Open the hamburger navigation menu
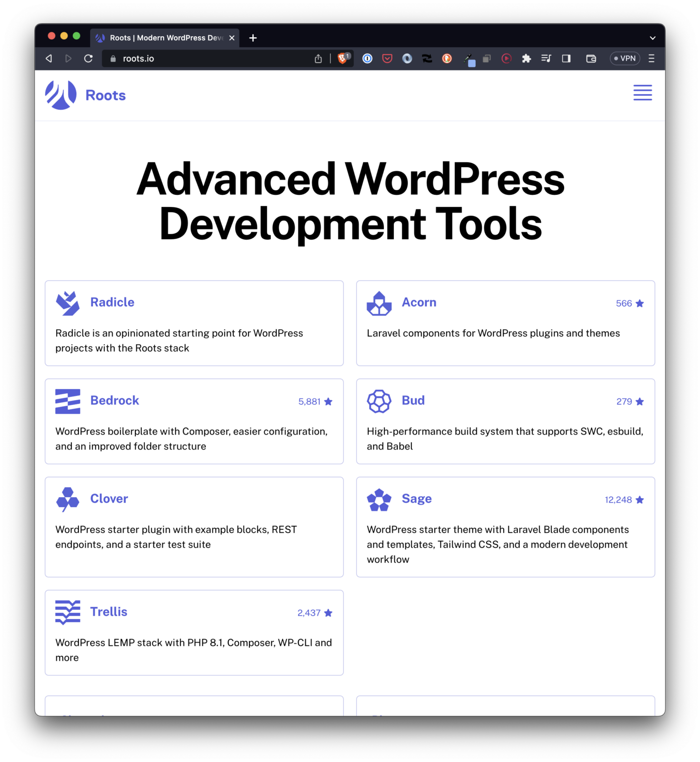This screenshot has height=762, width=700. [642, 93]
